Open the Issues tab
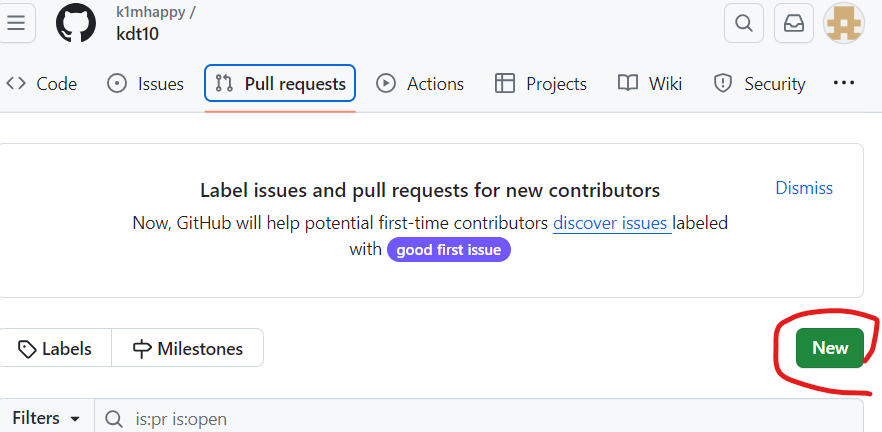The width and height of the screenshot is (882, 432). point(145,84)
